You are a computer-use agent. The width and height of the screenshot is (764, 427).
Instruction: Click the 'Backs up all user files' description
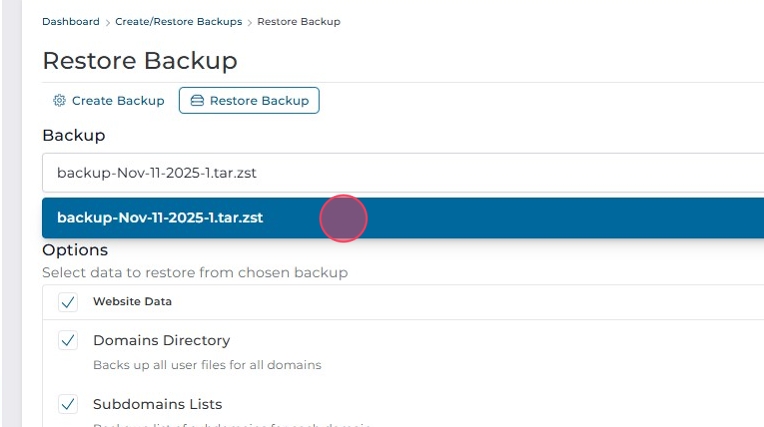point(207,365)
